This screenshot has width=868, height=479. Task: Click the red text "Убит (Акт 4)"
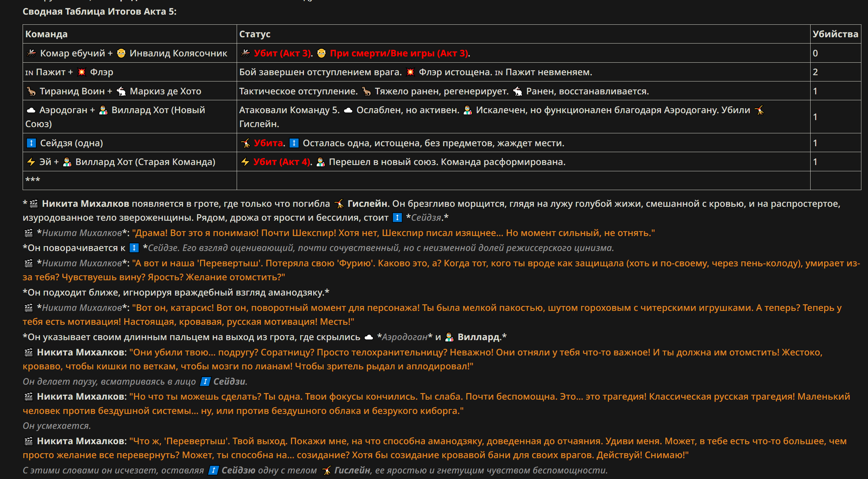(x=282, y=162)
